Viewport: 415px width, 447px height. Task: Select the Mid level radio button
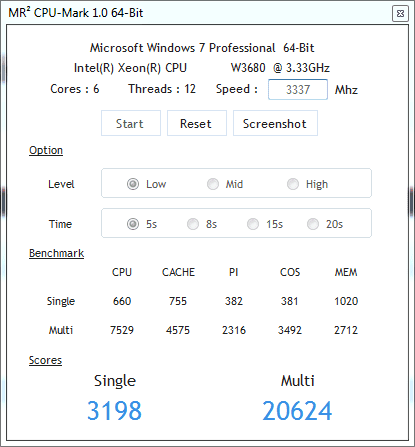click(213, 184)
